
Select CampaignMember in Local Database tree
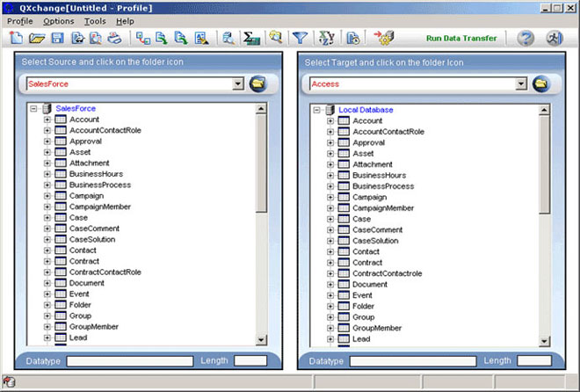[x=383, y=208]
